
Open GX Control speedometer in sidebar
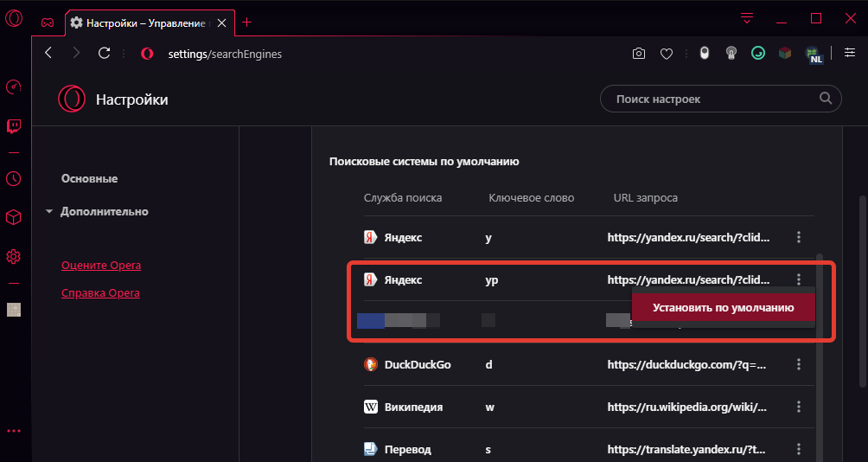13,87
